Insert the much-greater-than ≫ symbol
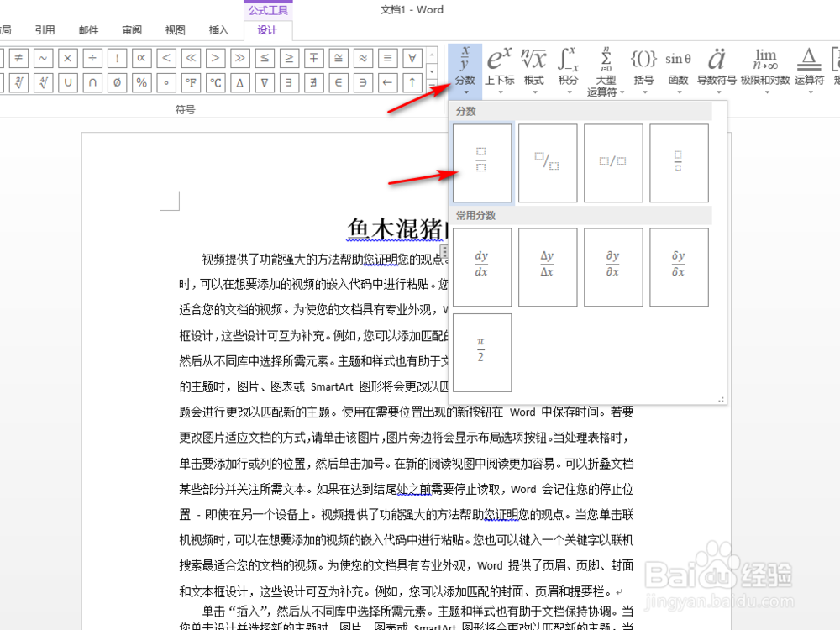 pyautogui.click(x=240, y=58)
